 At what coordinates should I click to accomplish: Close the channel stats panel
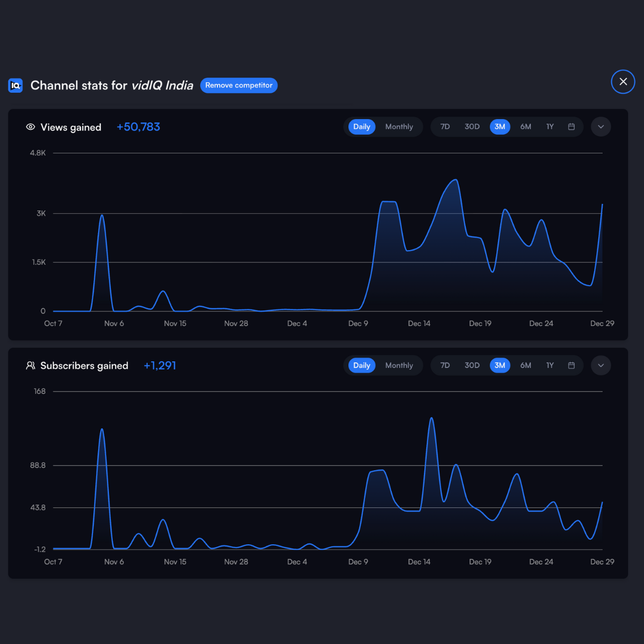pos(623,82)
